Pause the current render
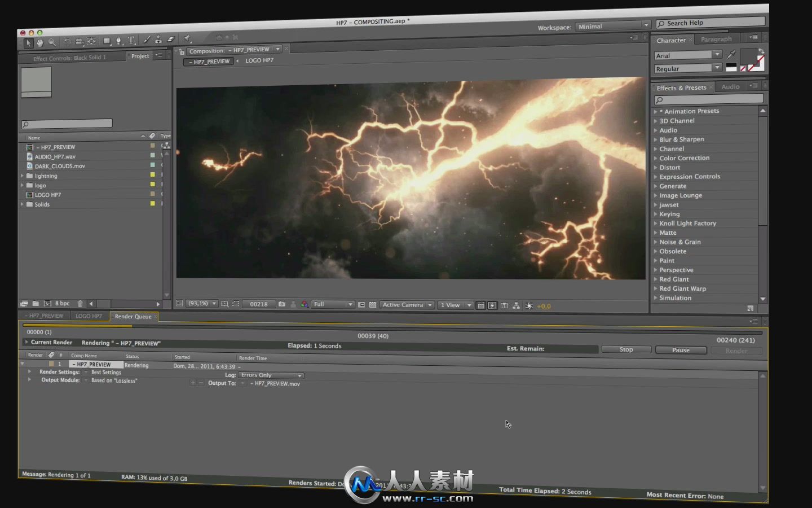The width and height of the screenshot is (812, 508). tap(681, 350)
